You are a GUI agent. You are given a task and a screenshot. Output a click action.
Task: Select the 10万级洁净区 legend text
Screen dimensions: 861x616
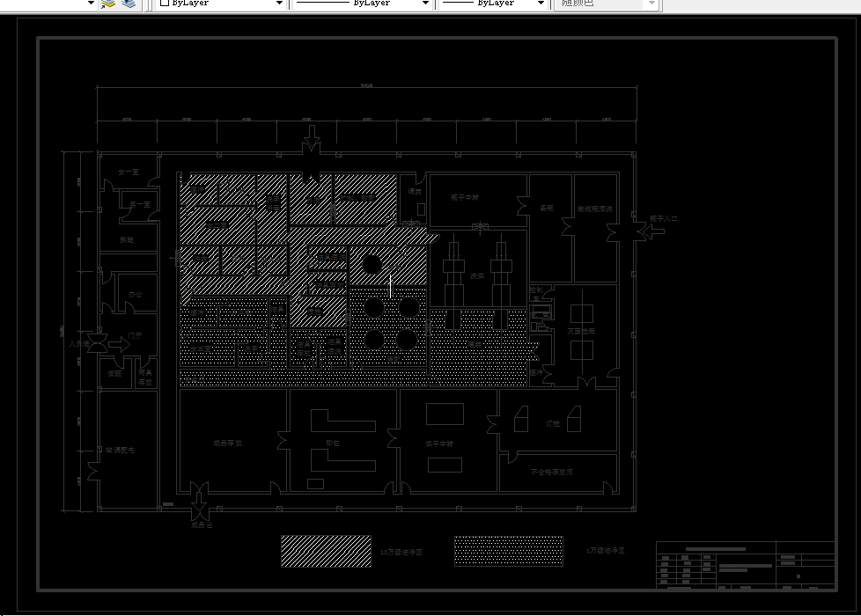click(401, 553)
